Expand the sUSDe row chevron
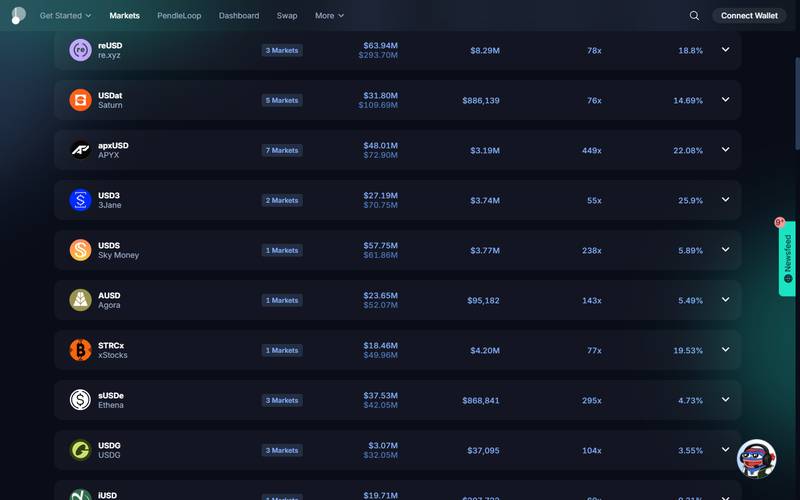The width and height of the screenshot is (800, 500). [725, 399]
